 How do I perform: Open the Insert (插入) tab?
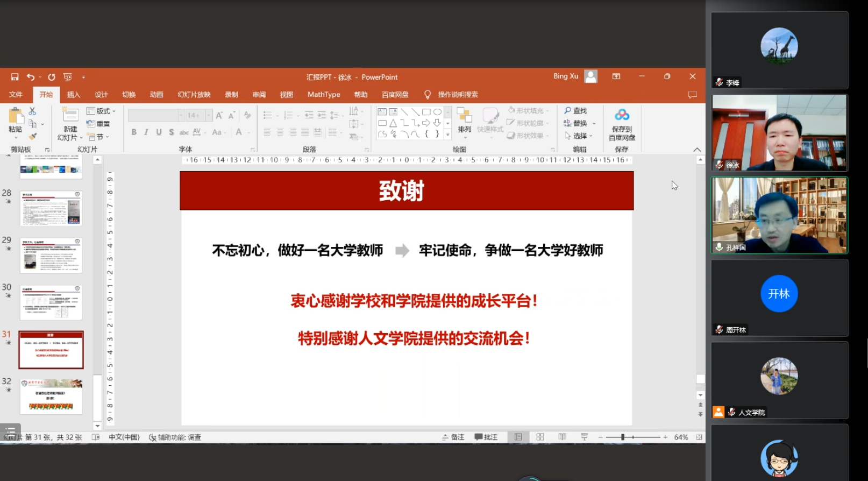click(x=73, y=95)
